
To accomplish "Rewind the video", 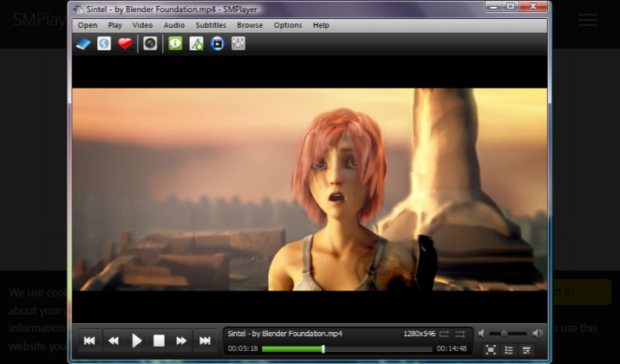I will click(x=114, y=341).
